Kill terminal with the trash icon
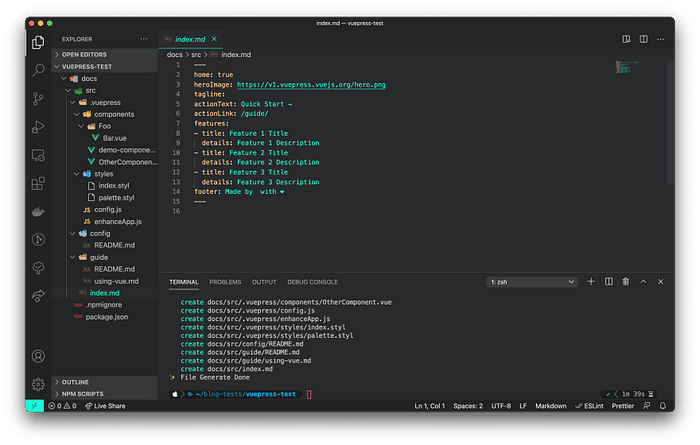700x445 pixels. [625, 282]
